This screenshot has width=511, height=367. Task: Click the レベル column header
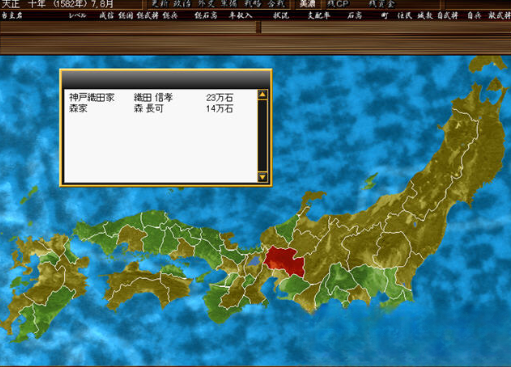pyautogui.click(x=77, y=15)
